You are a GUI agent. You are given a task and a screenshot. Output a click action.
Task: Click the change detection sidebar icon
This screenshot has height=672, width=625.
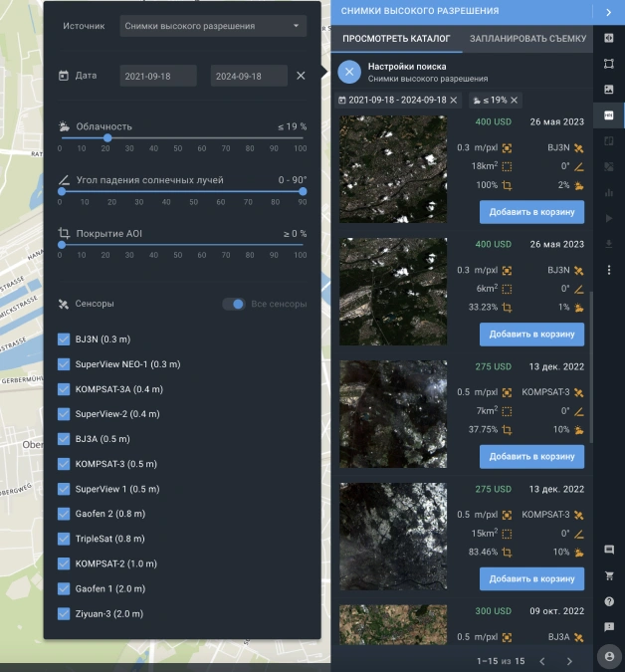pyautogui.click(x=609, y=166)
